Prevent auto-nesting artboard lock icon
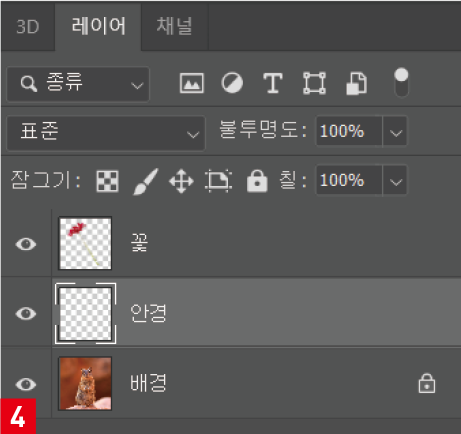Viewport: 461px width, 434px height. pyautogui.click(x=218, y=181)
